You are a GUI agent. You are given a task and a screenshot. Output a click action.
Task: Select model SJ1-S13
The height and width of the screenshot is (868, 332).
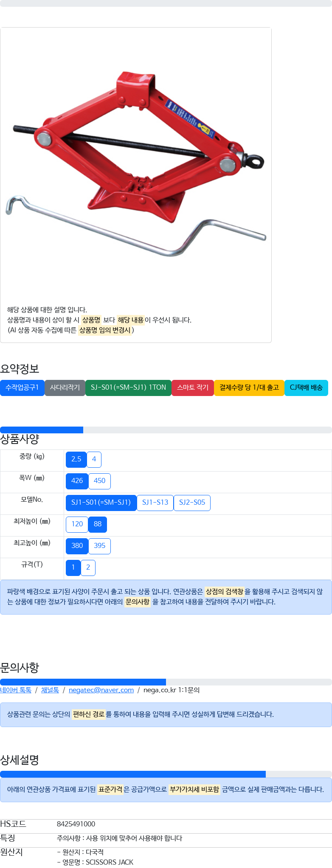click(155, 503)
